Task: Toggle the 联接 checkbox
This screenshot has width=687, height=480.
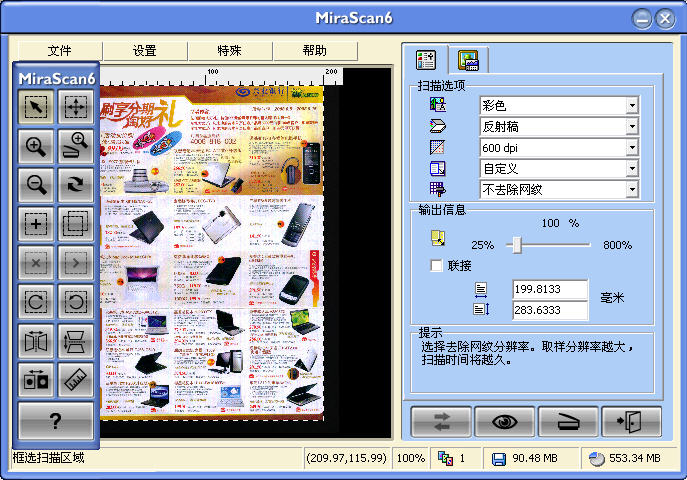Action: (436, 266)
